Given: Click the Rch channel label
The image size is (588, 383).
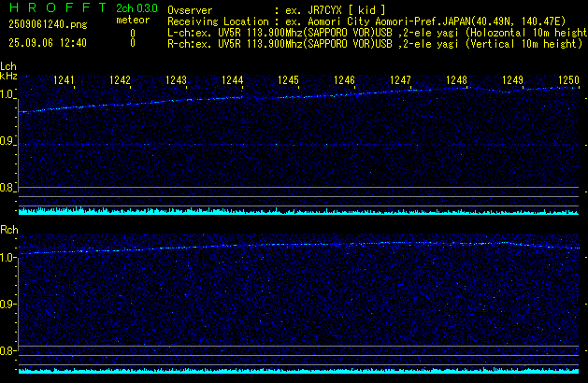Looking at the screenshot, I should [9, 230].
